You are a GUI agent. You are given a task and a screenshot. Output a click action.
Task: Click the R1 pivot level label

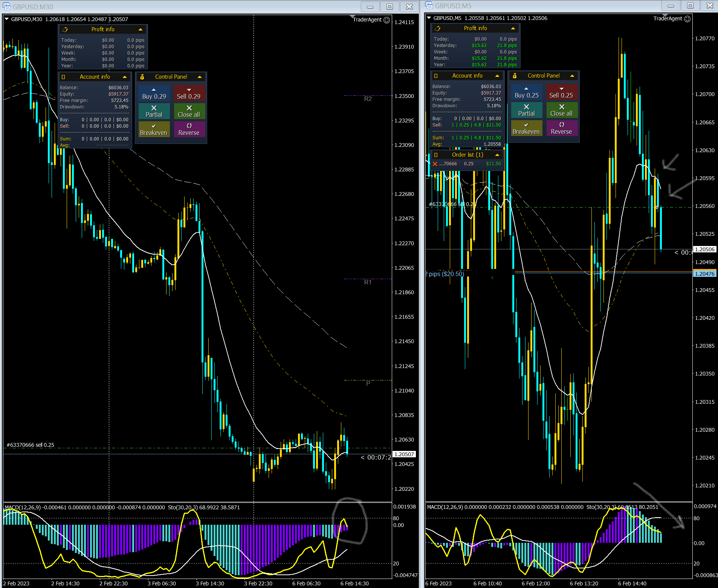pyautogui.click(x=368, y=283)
